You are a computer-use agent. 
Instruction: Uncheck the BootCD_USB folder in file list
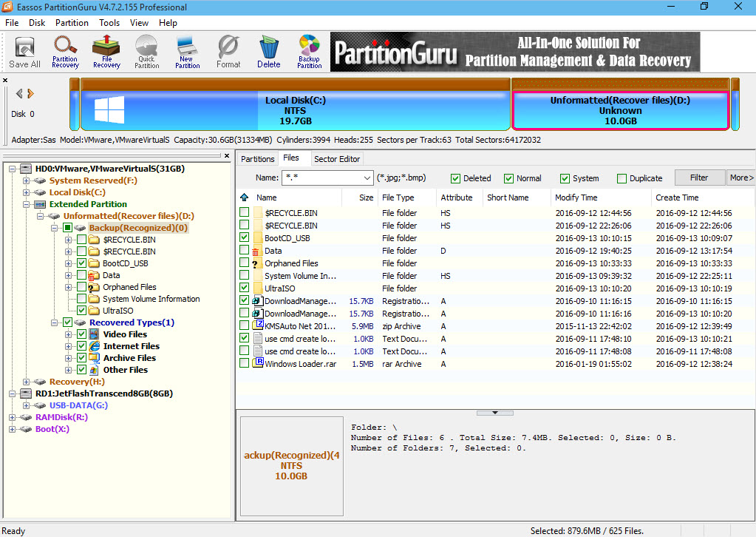tap(245, 237)
